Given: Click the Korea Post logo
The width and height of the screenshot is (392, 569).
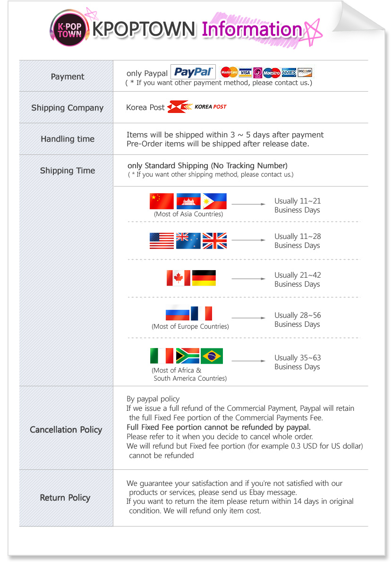Looking at the screenshot, I should (197, 107).
